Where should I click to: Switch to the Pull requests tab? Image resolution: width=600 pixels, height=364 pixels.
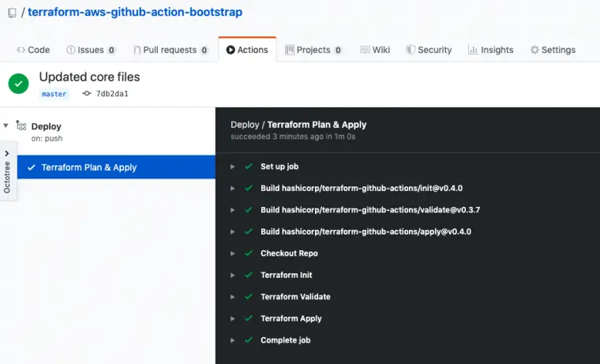tap(170, 50)
